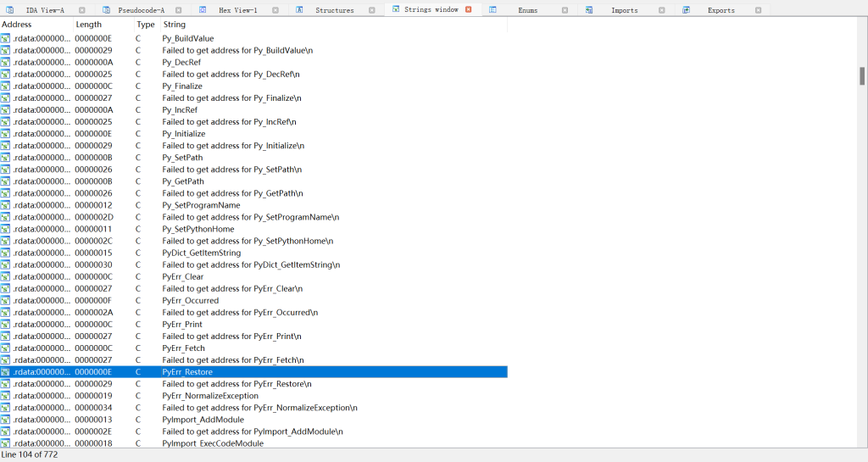Click the Imports tab icon
The image size is (868, 462).
(589, 10)
